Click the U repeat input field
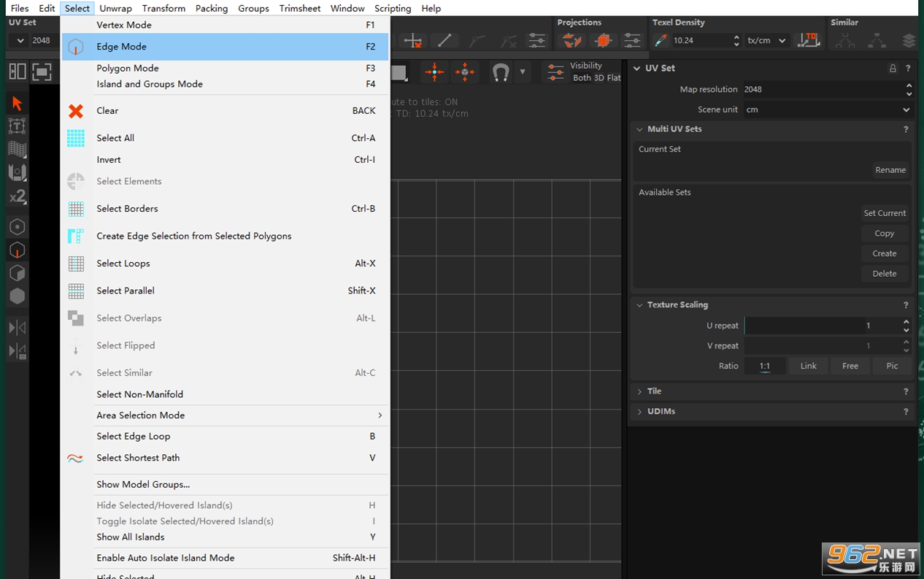 (x=823, y=326)
